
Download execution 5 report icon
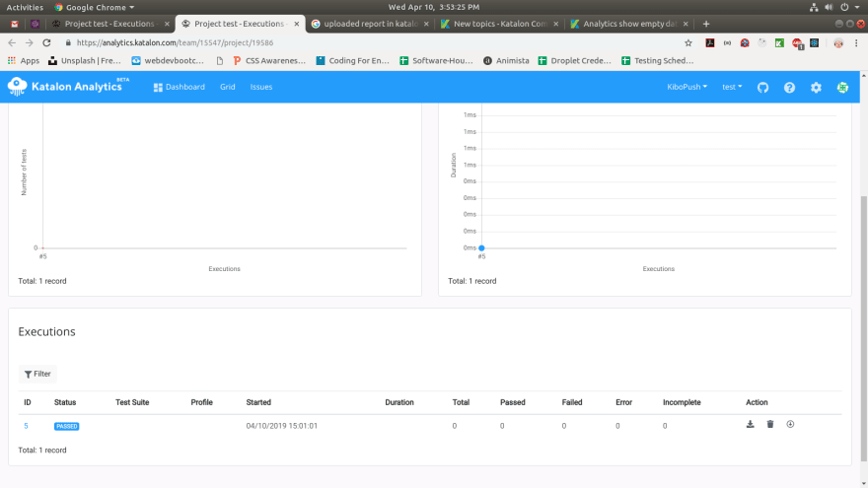(750, 424)
